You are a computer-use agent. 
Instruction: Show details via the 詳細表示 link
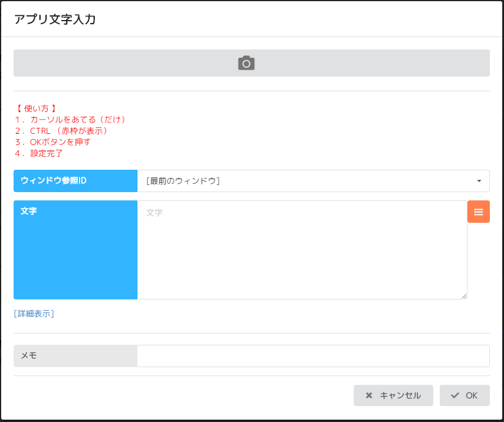[x=32, y=314]
